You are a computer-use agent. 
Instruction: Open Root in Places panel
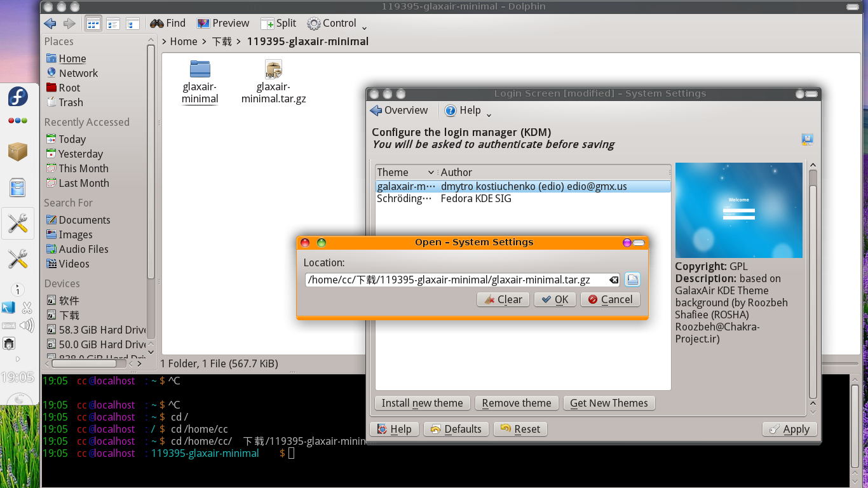click(x=63, y=88)
